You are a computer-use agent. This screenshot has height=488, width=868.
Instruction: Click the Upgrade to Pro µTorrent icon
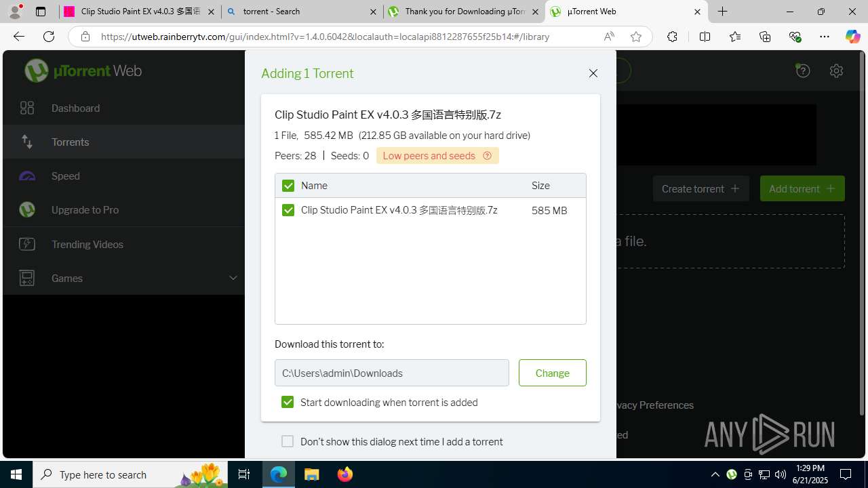pyautogui.click(x=27, y=209)
